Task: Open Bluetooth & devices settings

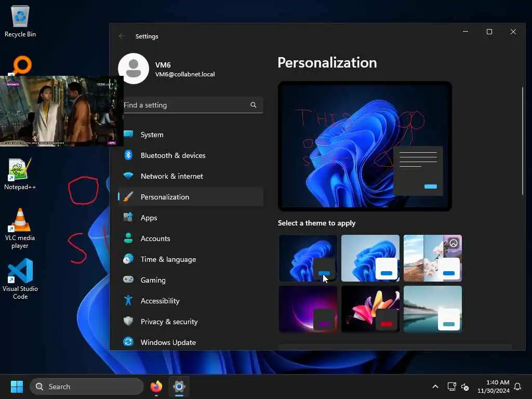Action: [191, 155]
